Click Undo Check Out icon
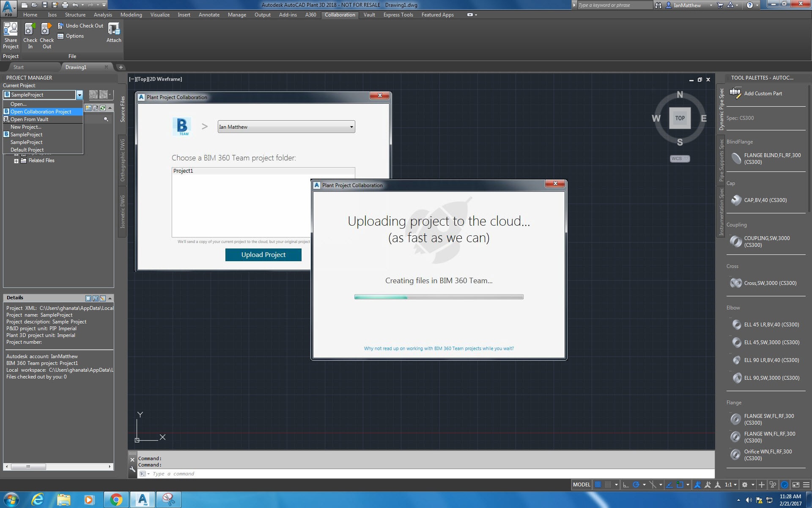 [60, 26]
